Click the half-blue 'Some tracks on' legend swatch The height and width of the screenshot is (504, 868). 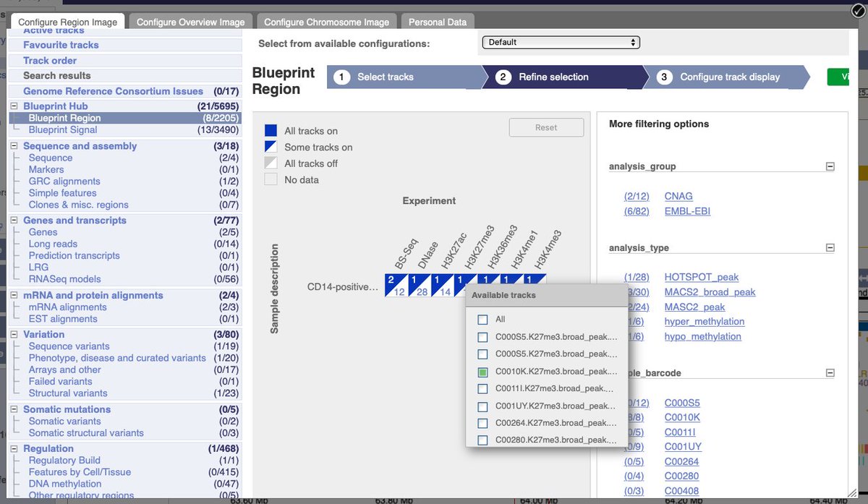(271, 147)
